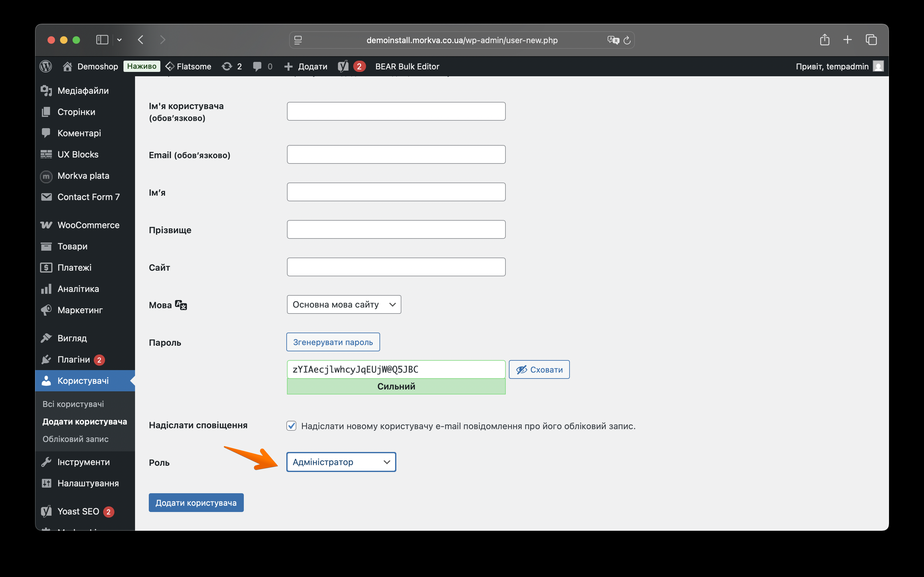Open UX Blocks in the sidebar
924x577 pixels.
coord(85,154)
